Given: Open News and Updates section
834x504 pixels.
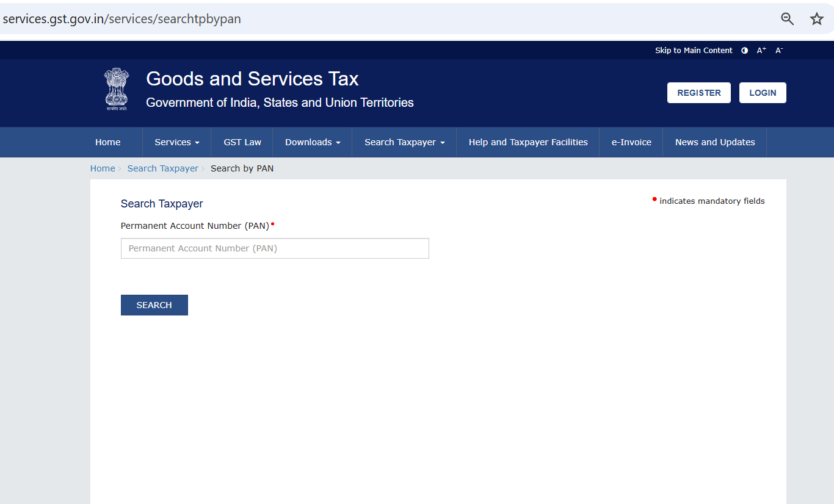Looking at the screenshot, I should pyautogui.click(x=714, y=142).
